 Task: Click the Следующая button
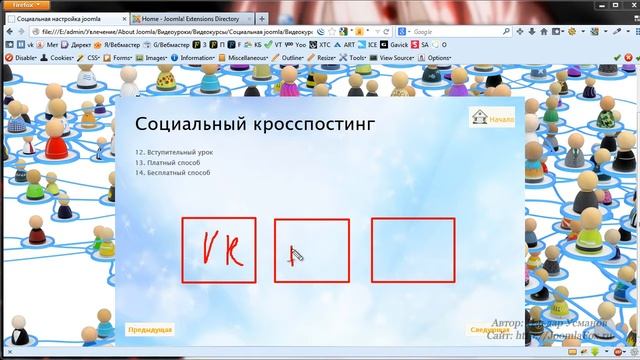[490, 330]
